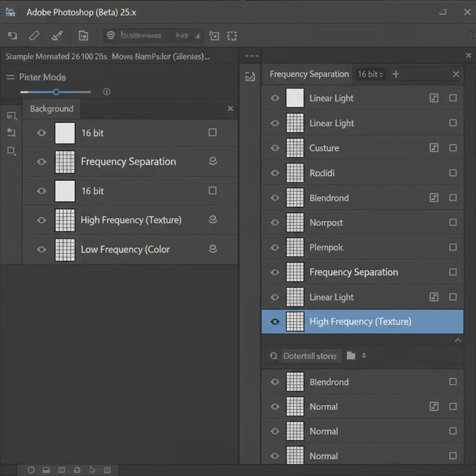Viewport: 476px width, 476px height.
Task: Open the 16 bit dropdown
Action: pos(370,74)
